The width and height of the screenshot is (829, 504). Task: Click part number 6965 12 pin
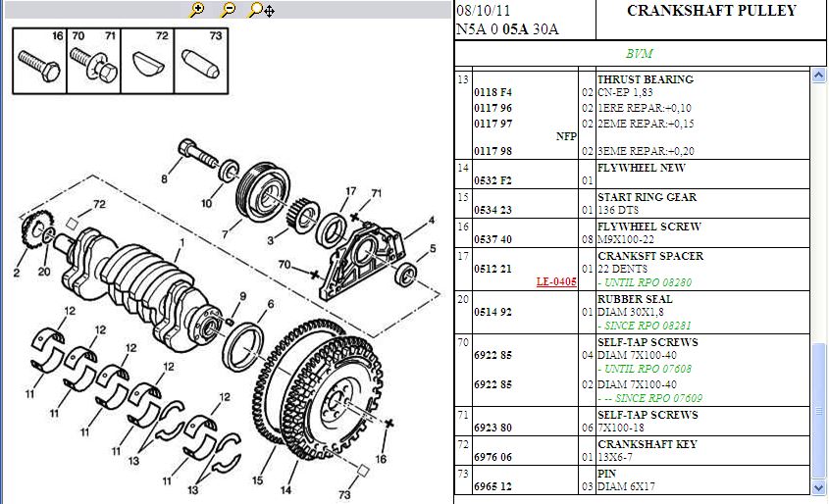[492, 486]
